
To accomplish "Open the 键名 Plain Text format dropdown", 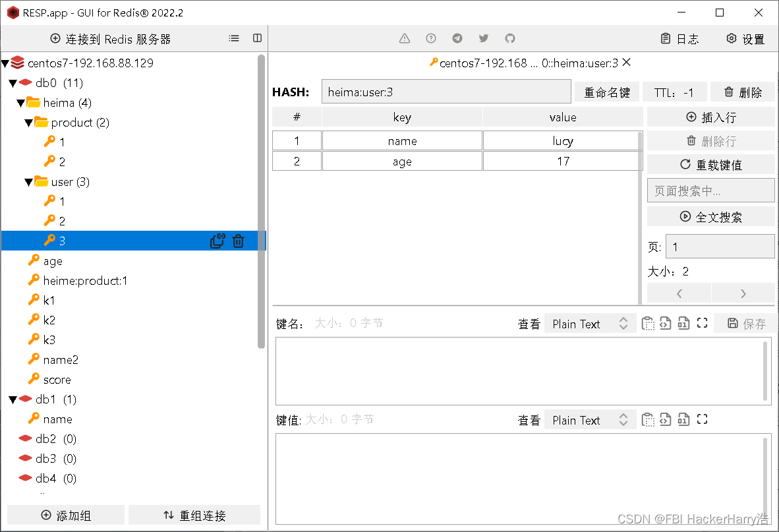I will (591, 324).
